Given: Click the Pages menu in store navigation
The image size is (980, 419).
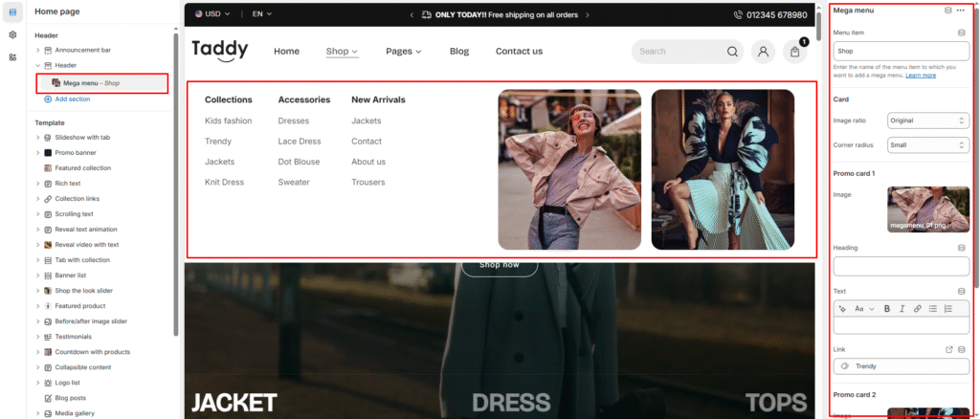Looking at the screenshot, I should 403,52.
